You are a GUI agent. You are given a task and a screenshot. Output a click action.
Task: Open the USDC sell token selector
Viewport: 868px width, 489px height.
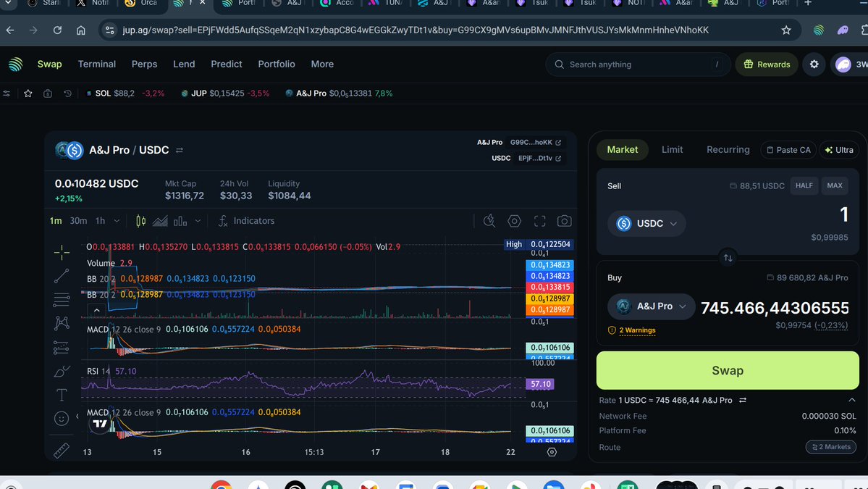(x=646, y=224)
